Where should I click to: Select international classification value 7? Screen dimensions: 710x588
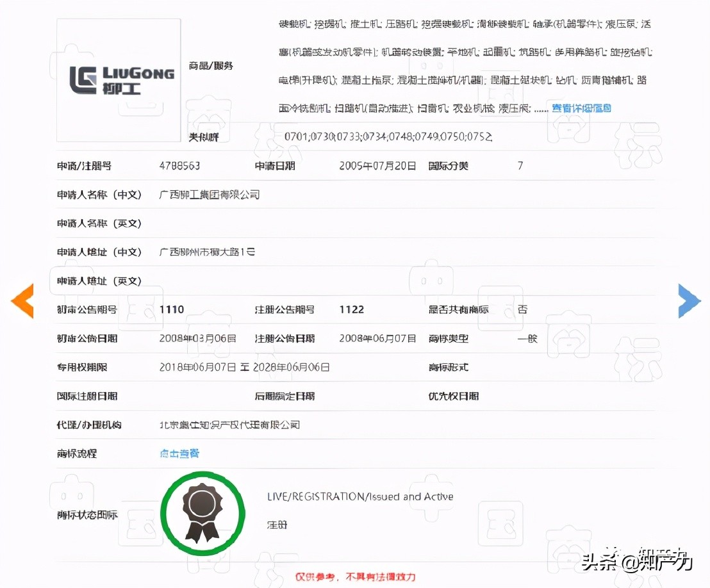(x=520, y=165)
